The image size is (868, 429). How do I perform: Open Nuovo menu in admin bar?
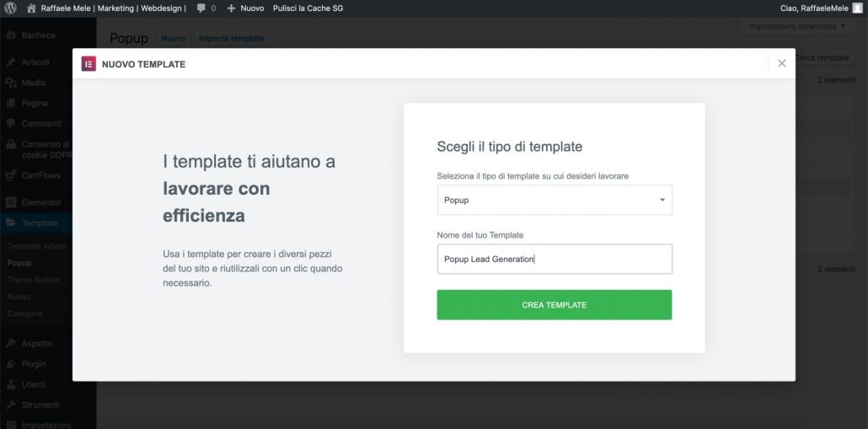(x=246, y=8)
